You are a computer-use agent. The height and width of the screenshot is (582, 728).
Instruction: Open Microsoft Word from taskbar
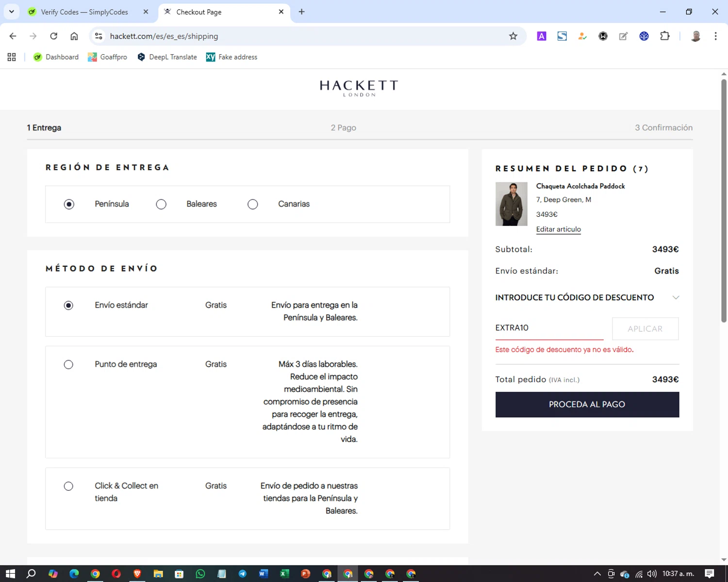tap(264, 574)
